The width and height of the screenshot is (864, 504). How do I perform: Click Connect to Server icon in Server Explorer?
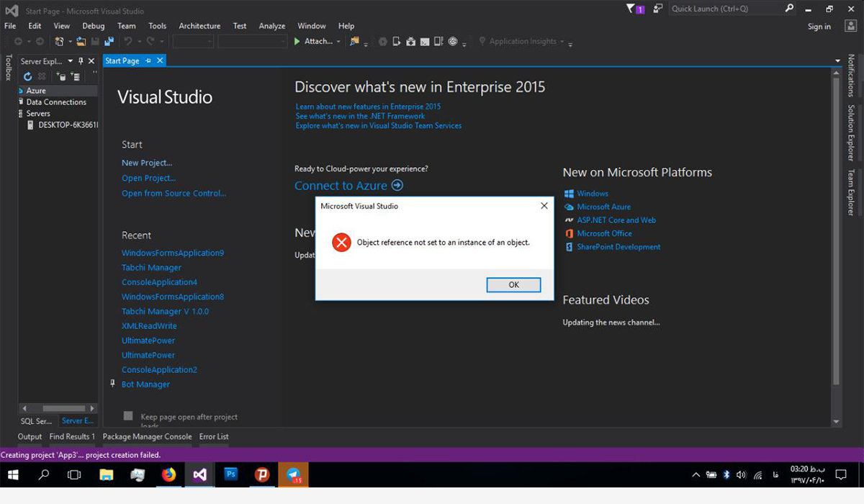pos(74,76)
